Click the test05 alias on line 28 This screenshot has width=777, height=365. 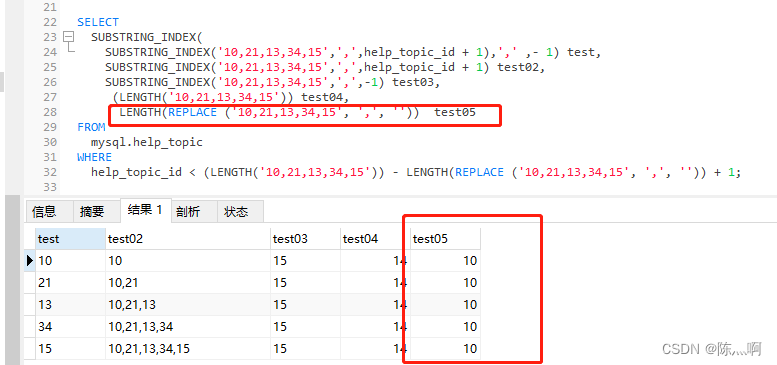pos(455,112)
